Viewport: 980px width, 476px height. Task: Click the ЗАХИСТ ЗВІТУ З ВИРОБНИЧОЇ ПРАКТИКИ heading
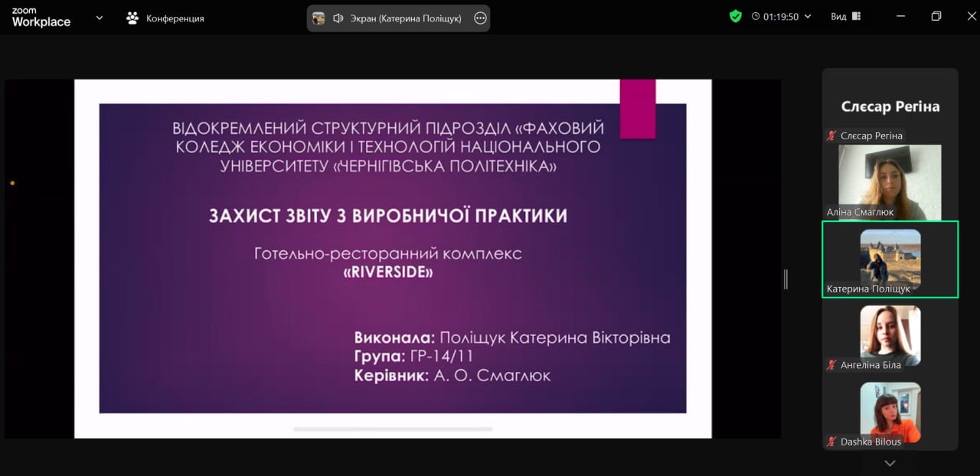tap(388, 216)
